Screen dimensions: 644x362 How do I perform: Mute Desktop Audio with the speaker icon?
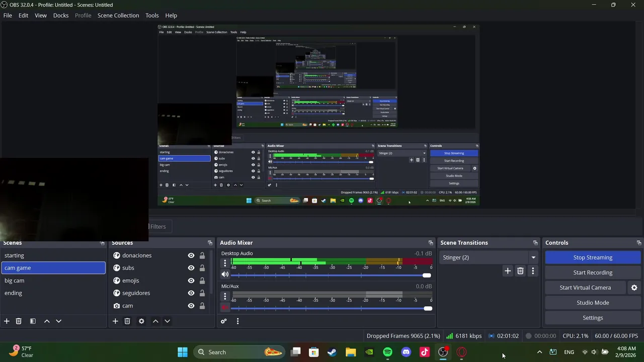coord(225,275)
